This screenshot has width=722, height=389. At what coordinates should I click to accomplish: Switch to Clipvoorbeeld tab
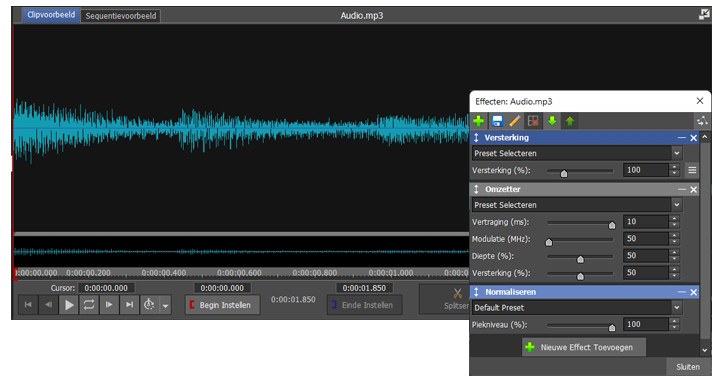51,15
